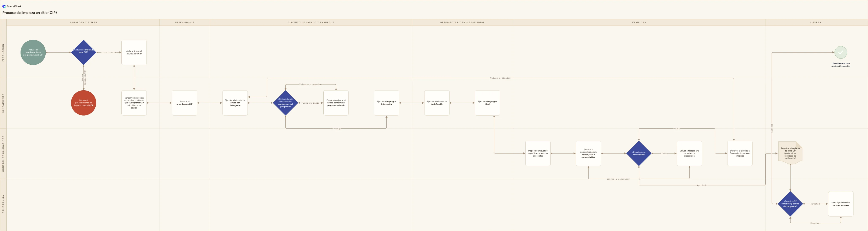Click the 'Fuera-de-rango' edge label

pyautogui.click(x=310, y=103)
